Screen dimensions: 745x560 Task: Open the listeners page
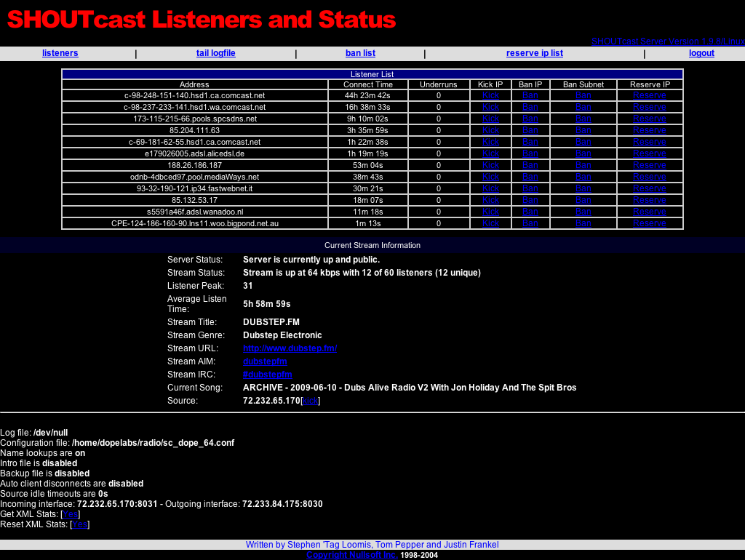(60, 53)
